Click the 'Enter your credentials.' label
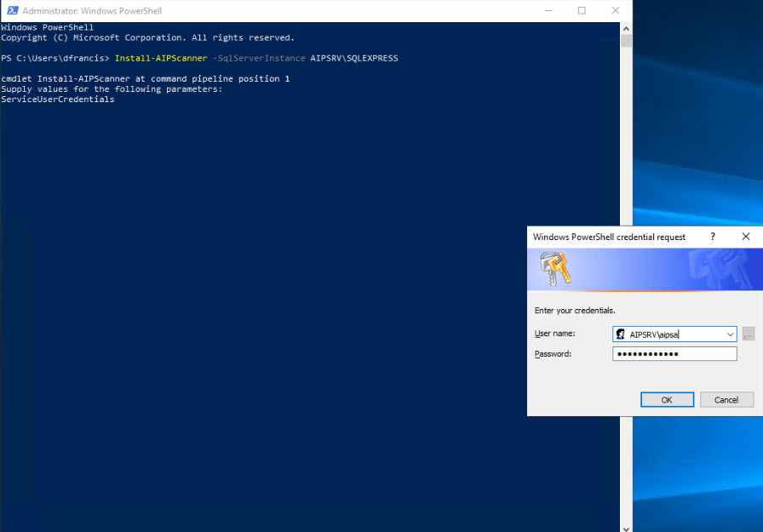The image size is (763, 532). tap(575, 310)
